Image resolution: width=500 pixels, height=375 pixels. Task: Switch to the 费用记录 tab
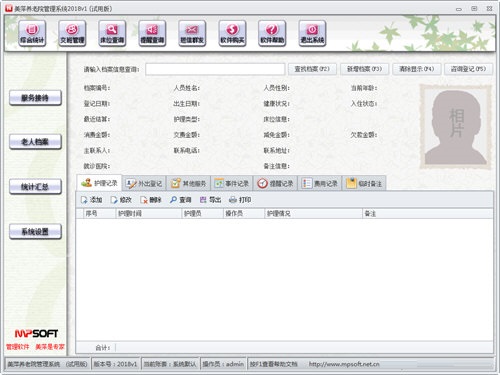320,184
